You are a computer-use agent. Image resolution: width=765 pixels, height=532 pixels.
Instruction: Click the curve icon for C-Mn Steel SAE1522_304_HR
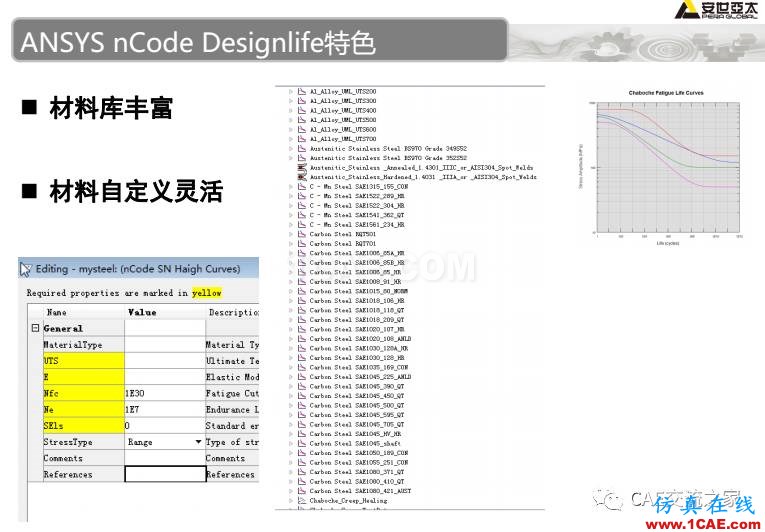coord(302,205)
